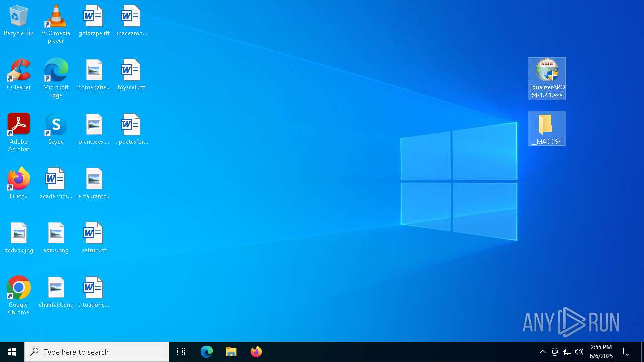Open the volume speaker tray icon
Viewport: 644px width, 362px height.
pos(579,352)
